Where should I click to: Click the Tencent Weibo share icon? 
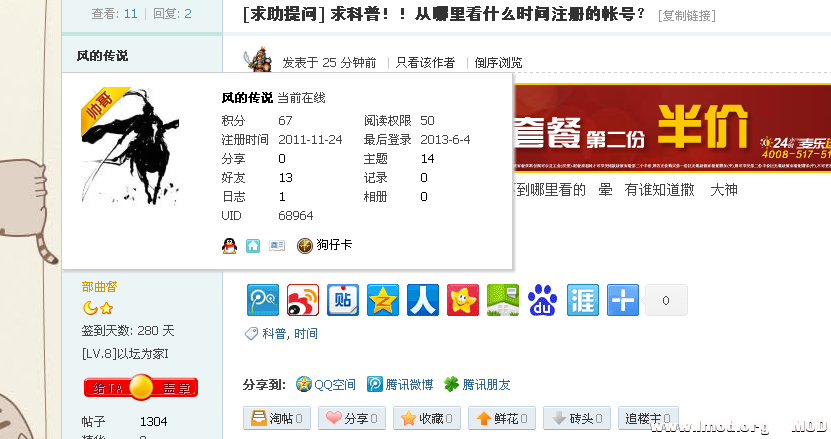click(x=263, y=300)
